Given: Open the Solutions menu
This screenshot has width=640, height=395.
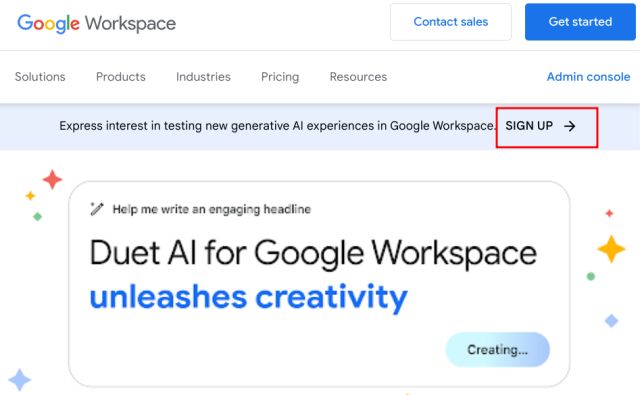Looking at the screenshot, I should [x=40, y=77].
